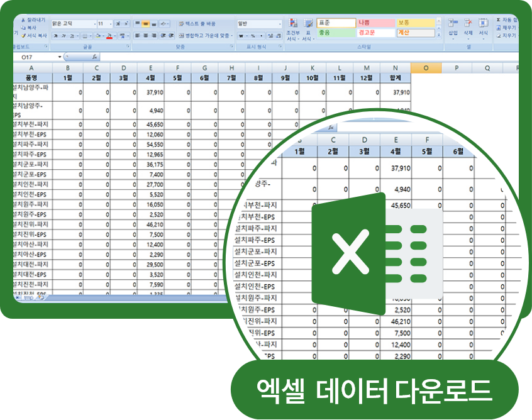Open the fill color dropdown arrow
Image resolution: width=532 pixels, height=420 pixels.
103,36
